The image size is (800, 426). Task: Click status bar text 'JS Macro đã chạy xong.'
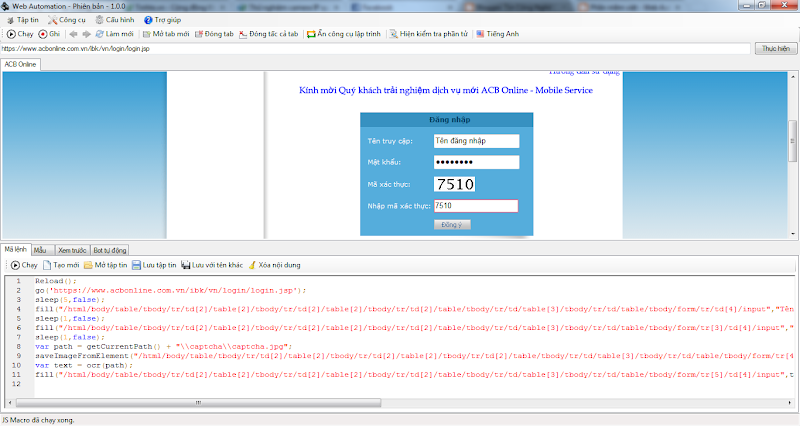click(38, 420)
